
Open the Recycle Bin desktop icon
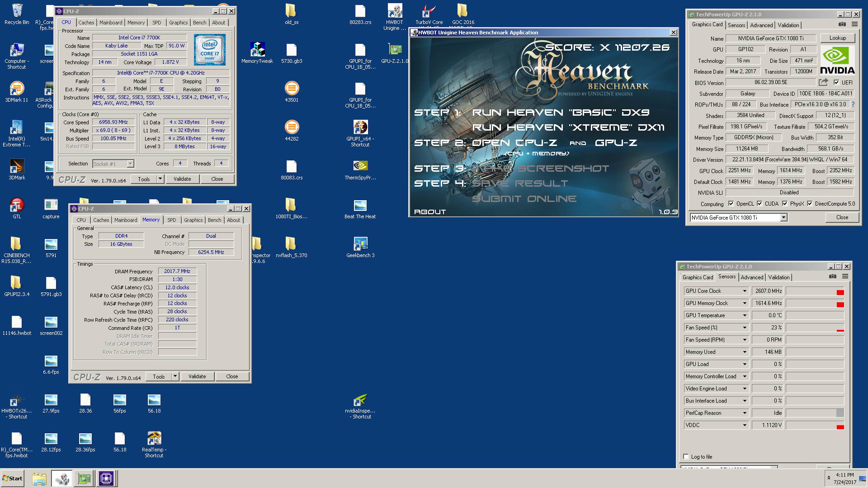click(17, 14)
